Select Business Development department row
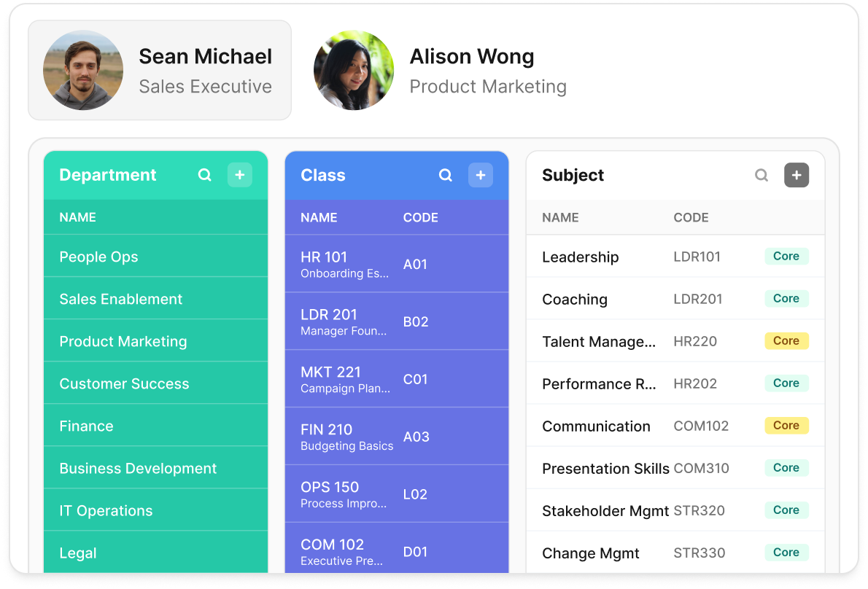This screenshot has height=589, width=868. click(155, 468)
